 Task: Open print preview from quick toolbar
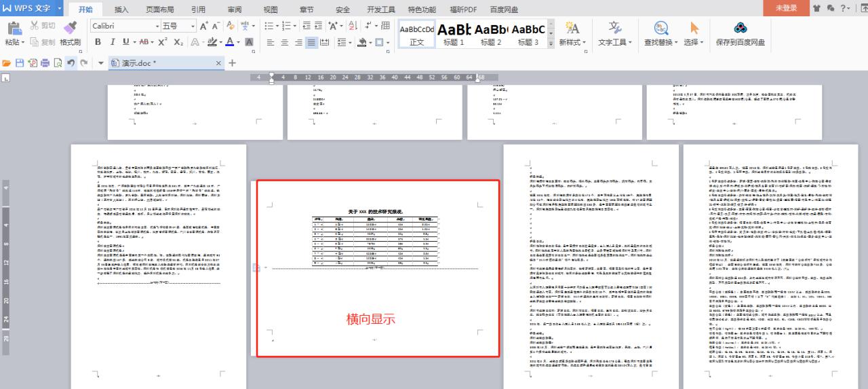pos(58,62)
